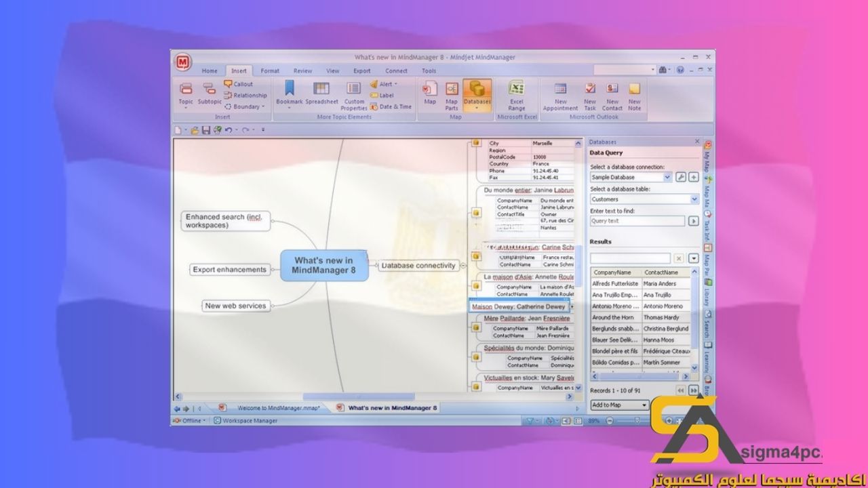Run the database query arrow button
The height and width of the screenshot is (488, 868).
pyautogui.click(x=694, y=221)
